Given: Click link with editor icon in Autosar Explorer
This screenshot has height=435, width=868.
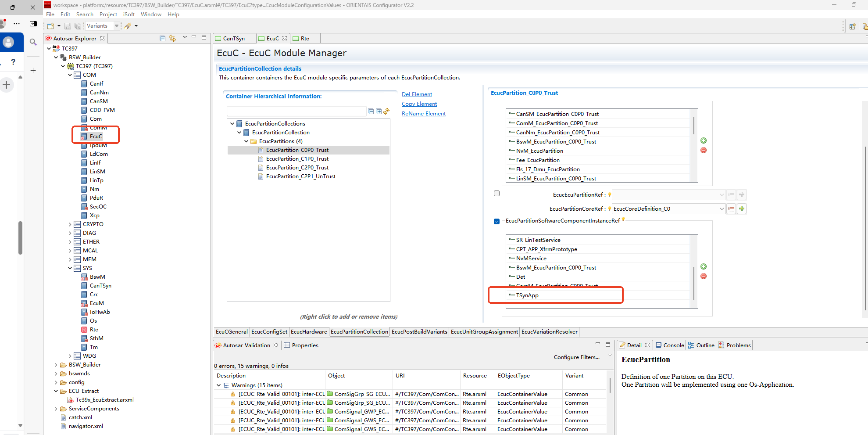Looking at the screenshot, I should tap(172, 38).
